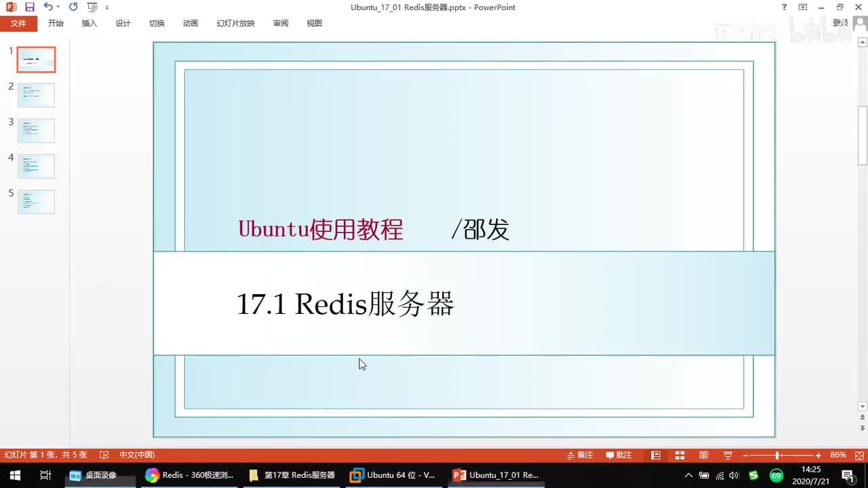This screenshot has height=488, width=868.
Task: Switch to the 动画 ribbon tab
Action: [191, 23]
